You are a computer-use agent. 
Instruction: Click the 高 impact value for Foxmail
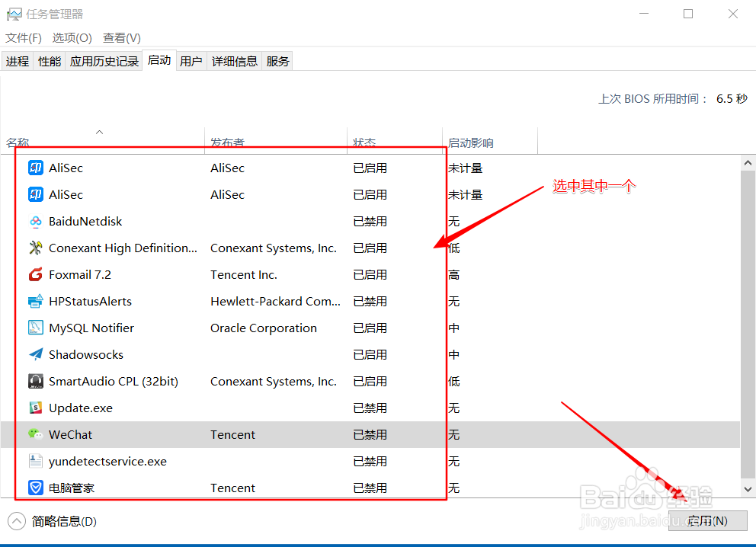[x=453, y=275]
